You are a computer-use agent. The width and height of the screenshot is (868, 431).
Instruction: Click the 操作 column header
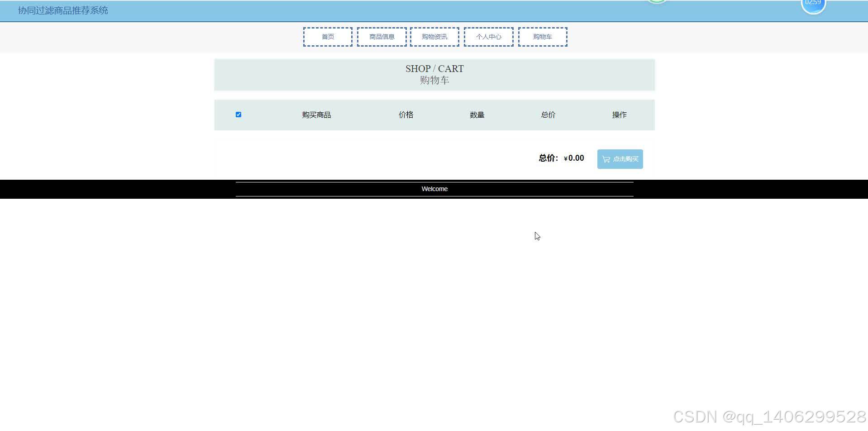pos(619,115)
